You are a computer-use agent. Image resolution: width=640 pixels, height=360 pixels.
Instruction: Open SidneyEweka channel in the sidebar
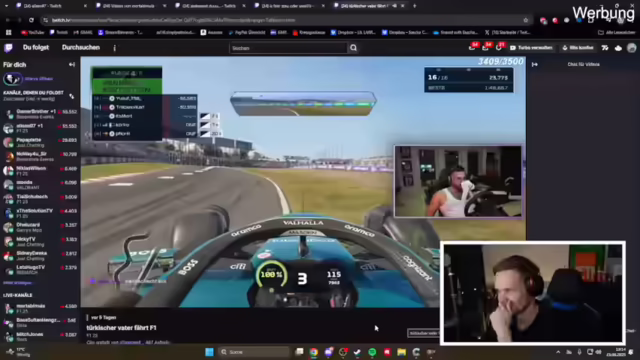[40, 256]
